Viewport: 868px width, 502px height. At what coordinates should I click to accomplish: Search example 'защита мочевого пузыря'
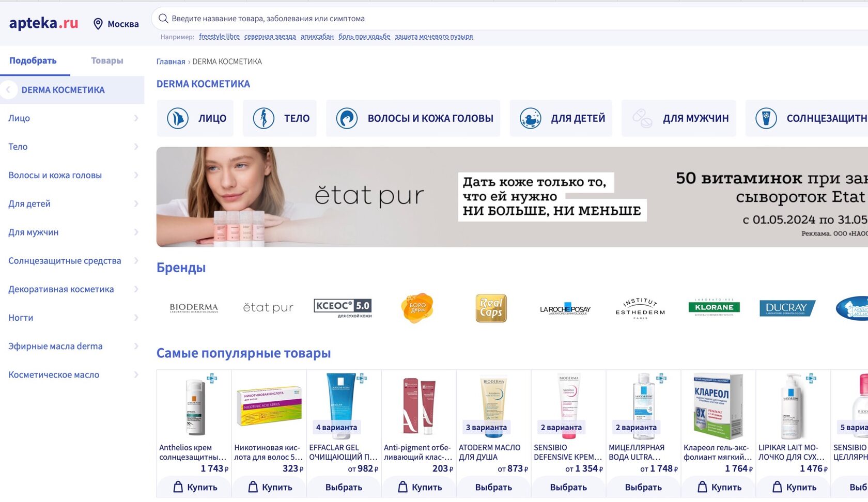(x=434, y=37)
